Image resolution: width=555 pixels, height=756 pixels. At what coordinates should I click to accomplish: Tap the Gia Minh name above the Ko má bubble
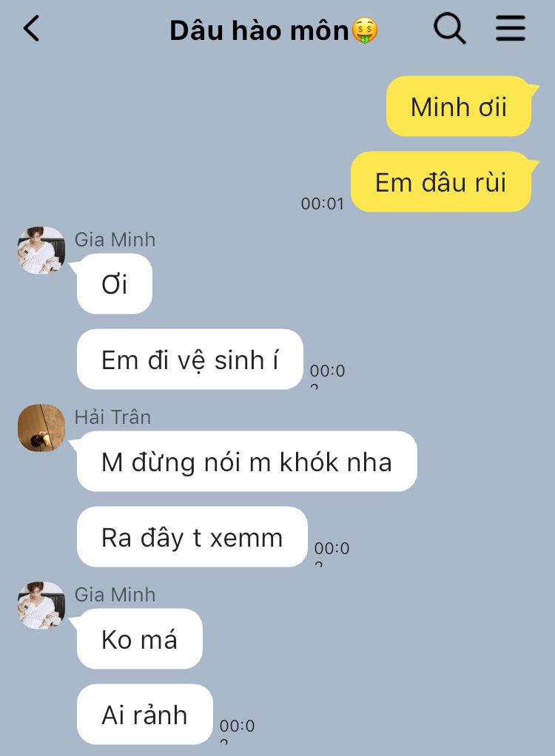click(x=115, y=595)
